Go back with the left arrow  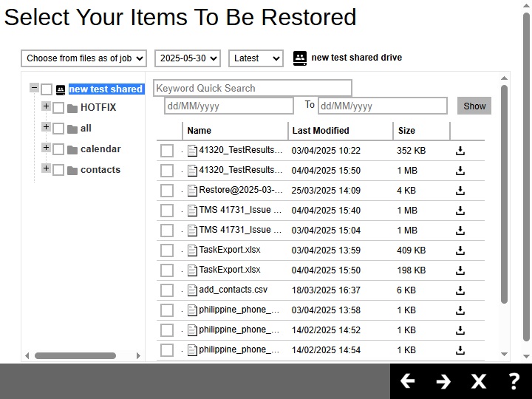(x=407, y=381)
